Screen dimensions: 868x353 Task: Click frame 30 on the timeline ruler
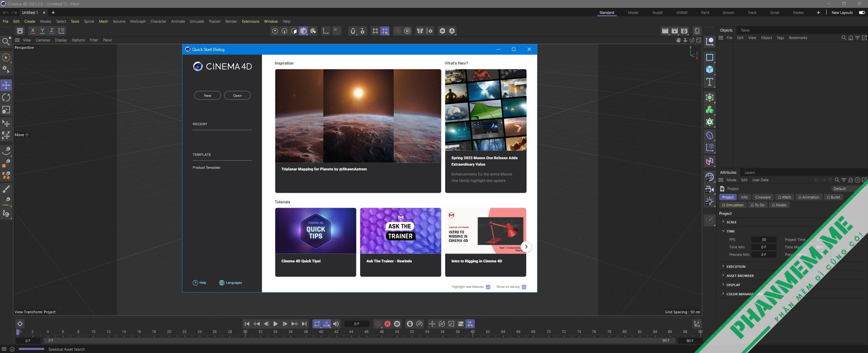pos(245,332)
